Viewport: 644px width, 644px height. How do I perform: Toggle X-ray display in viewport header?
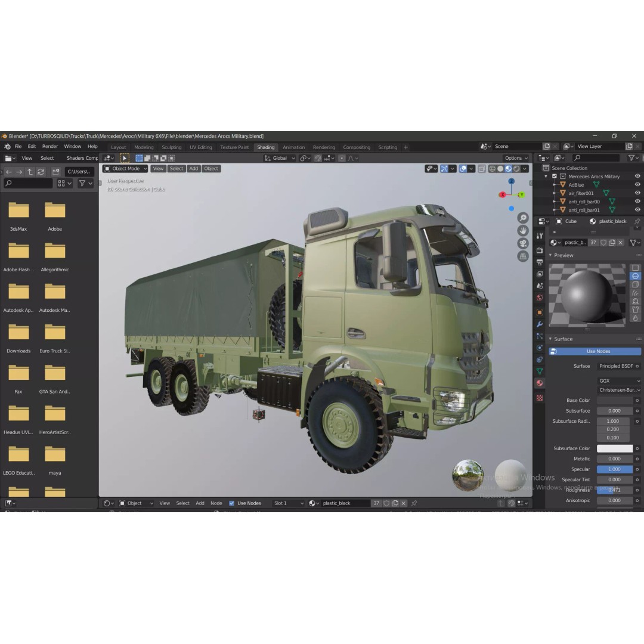[x=482, y=168]
